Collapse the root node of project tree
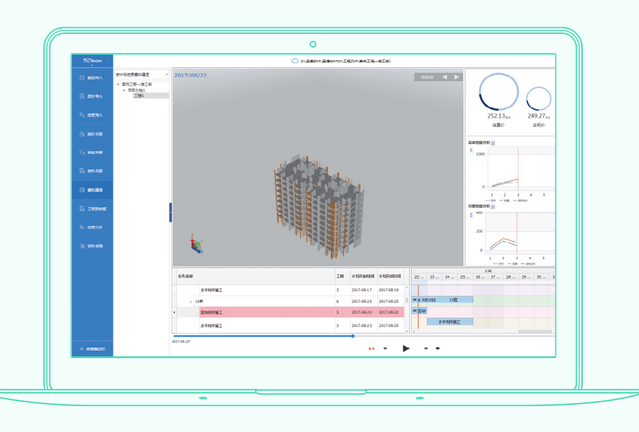 pos(118,84)
